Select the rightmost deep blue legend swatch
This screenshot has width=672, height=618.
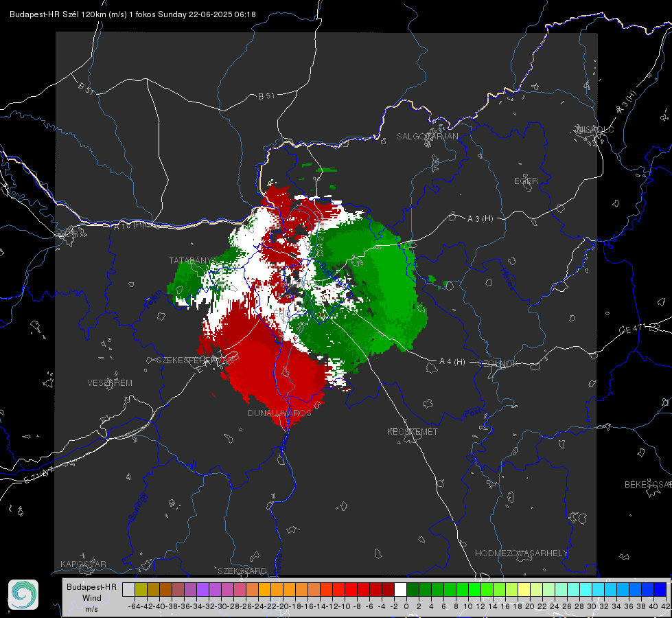pyautogui.click(x=660, y=589)
